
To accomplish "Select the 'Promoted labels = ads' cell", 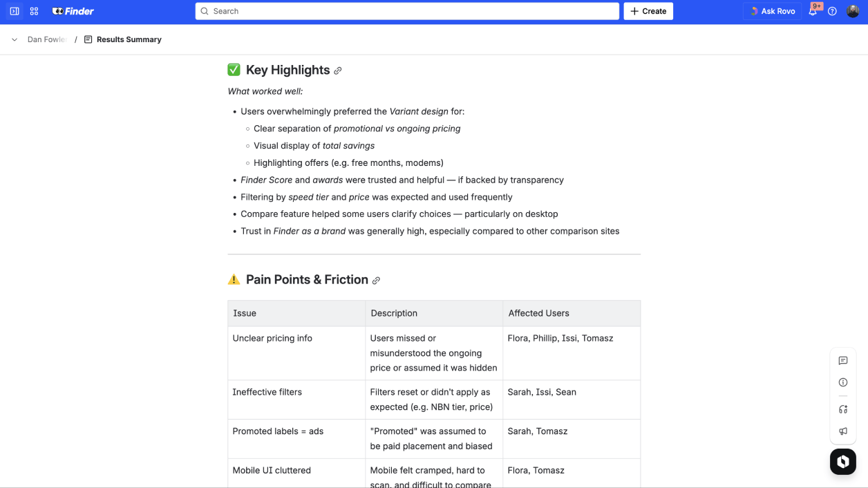I will (x=296, y=439).
